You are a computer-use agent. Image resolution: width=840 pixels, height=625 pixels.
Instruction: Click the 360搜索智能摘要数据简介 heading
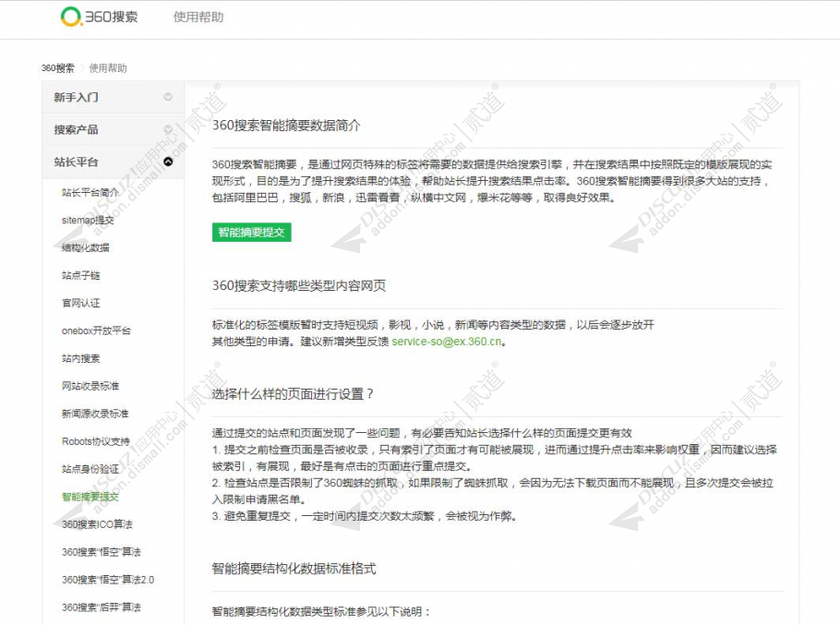click(286, 126)
